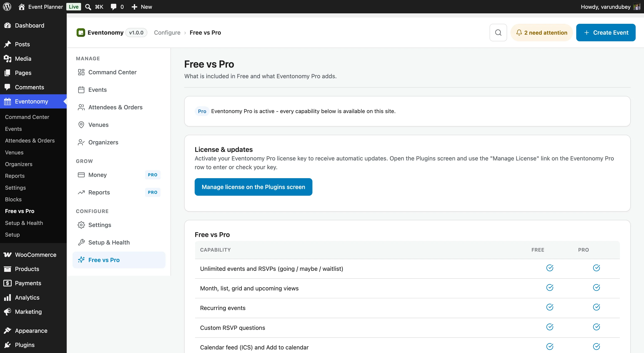
Task: Click the Howdy, varundubey account link
Action: (605, 7)
